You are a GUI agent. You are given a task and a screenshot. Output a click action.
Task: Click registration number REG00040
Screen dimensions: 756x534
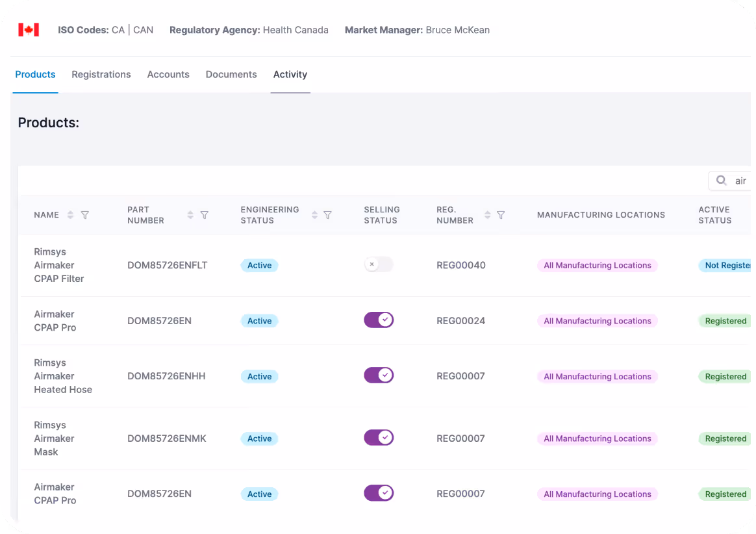click(461, 265)
